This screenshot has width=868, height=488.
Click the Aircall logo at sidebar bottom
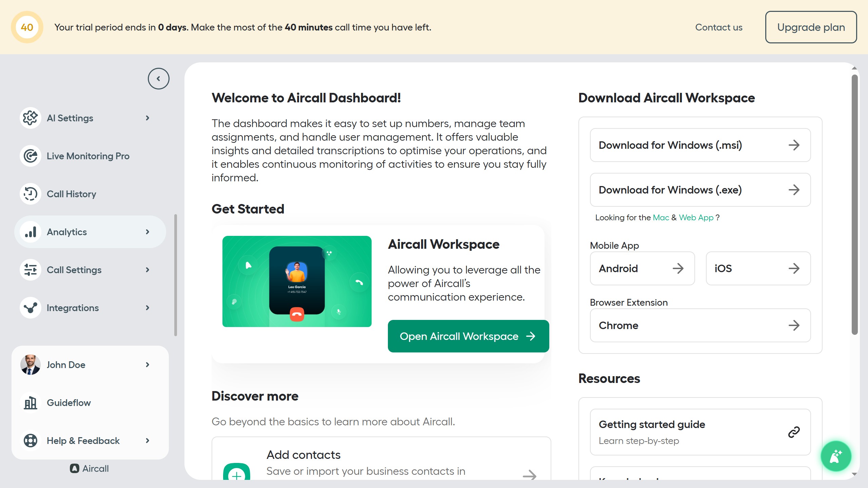(x=90, y=469)
